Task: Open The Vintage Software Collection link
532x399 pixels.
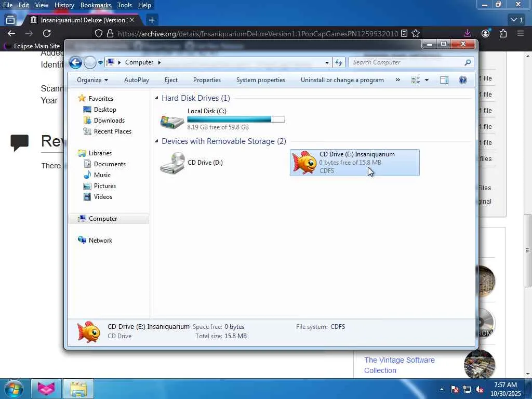Action: click(x=400, y=365)
